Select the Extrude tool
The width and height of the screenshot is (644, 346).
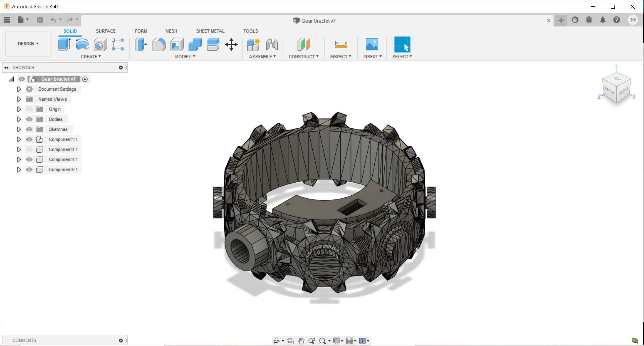(64, 44)
